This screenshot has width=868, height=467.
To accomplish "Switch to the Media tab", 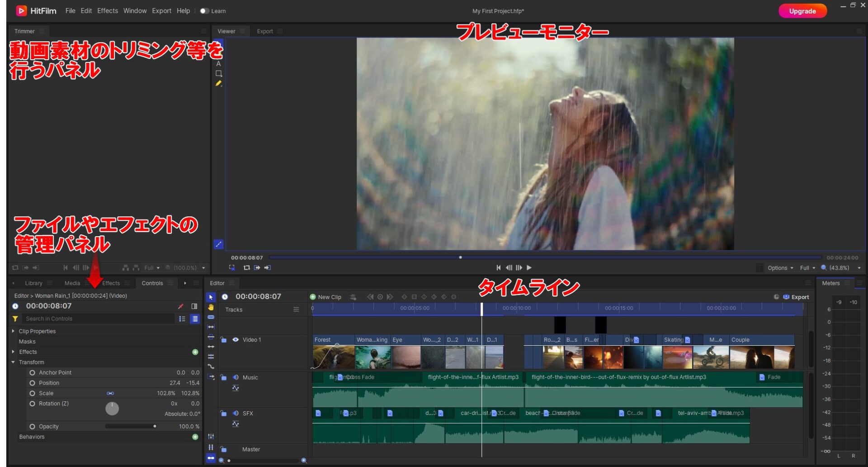I will (72, 283).
